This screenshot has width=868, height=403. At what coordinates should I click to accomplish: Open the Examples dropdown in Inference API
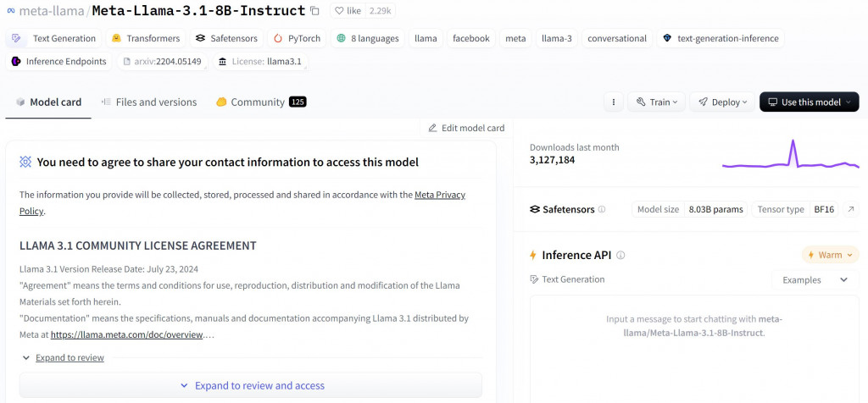click(815, 279)
